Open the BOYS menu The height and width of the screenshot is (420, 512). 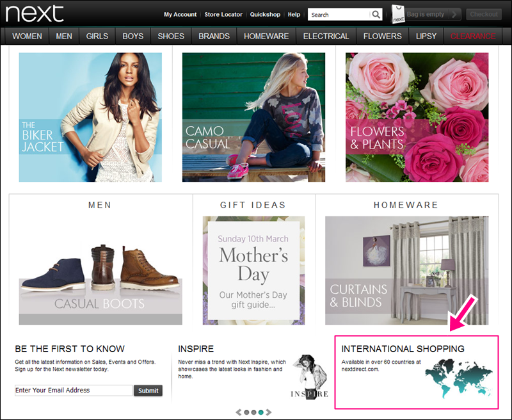[x=133, y=36]
